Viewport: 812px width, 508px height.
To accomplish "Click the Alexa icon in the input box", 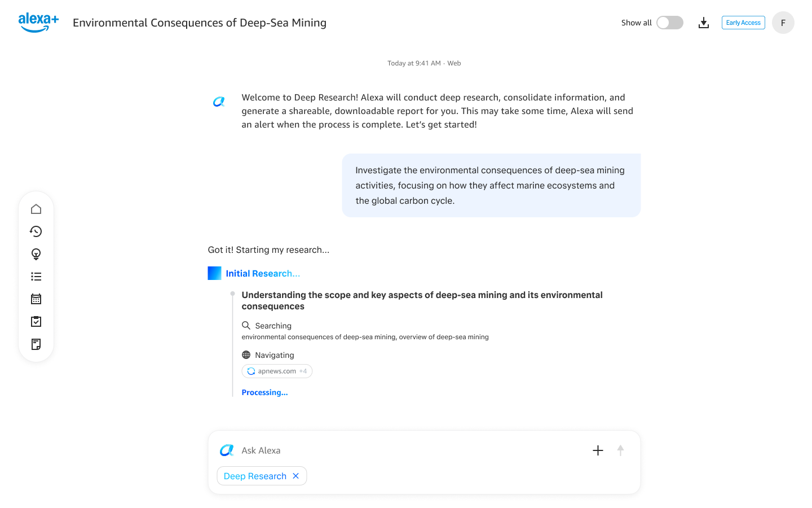I will [227, 450].
